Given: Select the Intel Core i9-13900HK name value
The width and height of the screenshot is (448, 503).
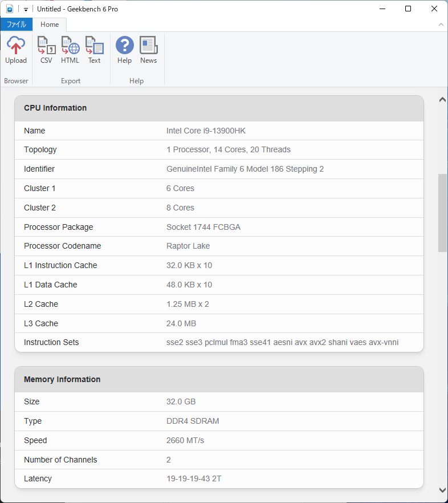Looking at the screenshot, I should 206,131.
